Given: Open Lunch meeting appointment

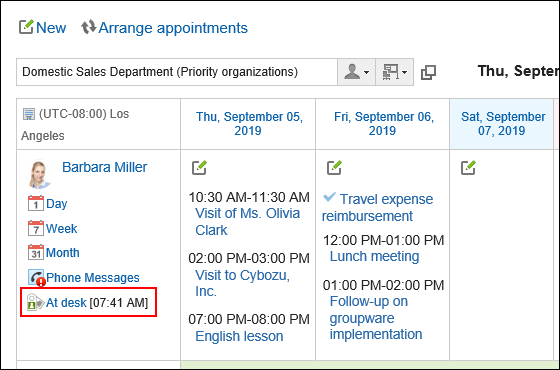Looking at the screenshot, I should pos(374,256).
